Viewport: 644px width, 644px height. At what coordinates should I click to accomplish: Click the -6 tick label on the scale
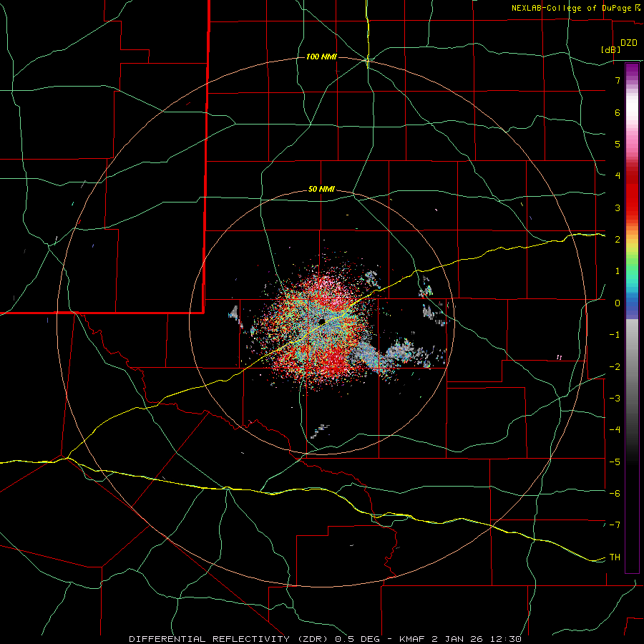[615, 493]
